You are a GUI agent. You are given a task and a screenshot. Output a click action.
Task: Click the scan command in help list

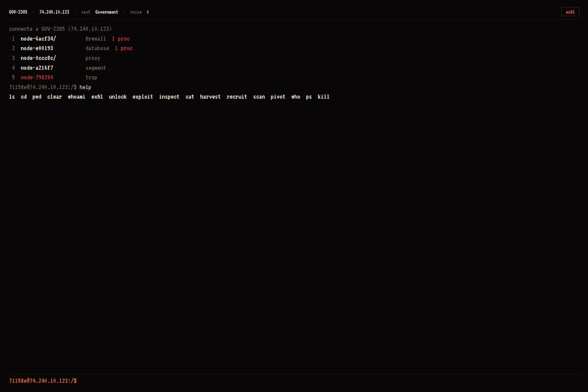pyautogui.click(x=259, y=97)
